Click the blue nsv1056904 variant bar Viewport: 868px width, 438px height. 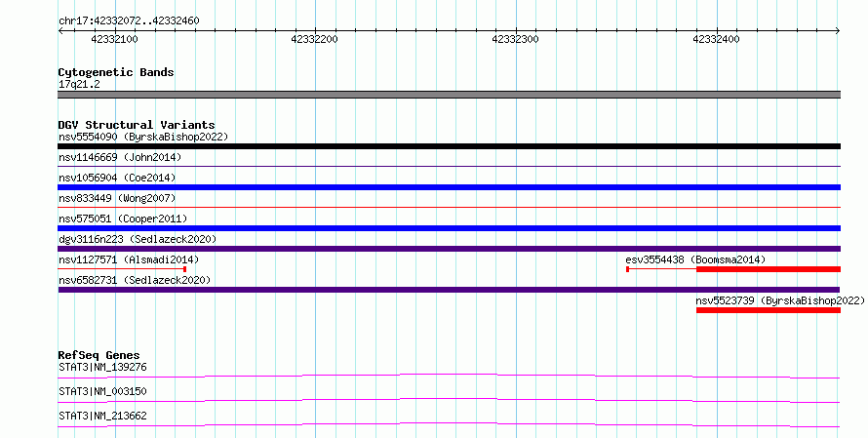[x=449, y=187]
